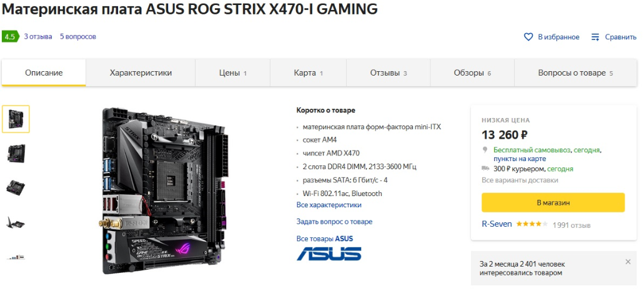Select the Wi-Fi antenna thumbnail
The image size is (644, 291).
16,223
